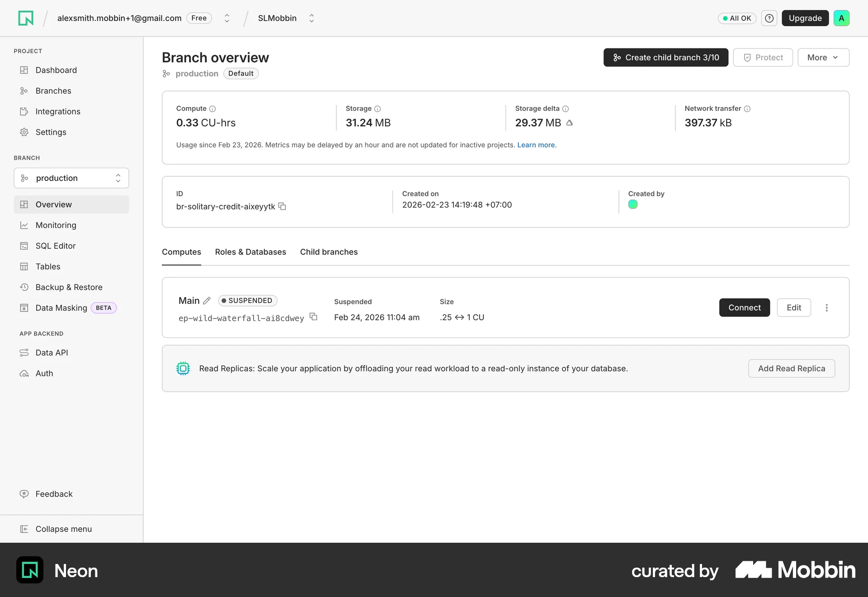The width and height of the screenshot is (868, 597).
Task: Open Data Masking beta page
Action: point(71,308)
